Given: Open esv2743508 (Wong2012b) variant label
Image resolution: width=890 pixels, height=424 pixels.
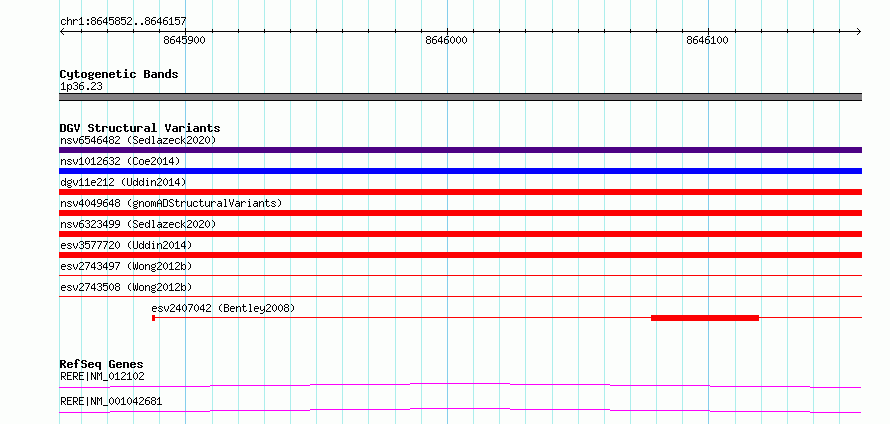Looking at the screenshot, I should pos(126,287).
